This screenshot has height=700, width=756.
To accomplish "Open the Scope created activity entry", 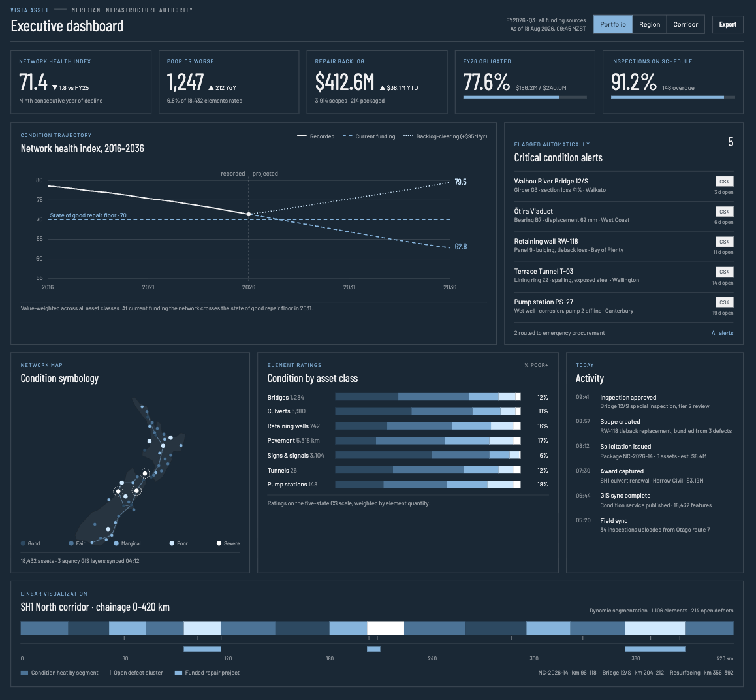I will [x=654, y=426].
